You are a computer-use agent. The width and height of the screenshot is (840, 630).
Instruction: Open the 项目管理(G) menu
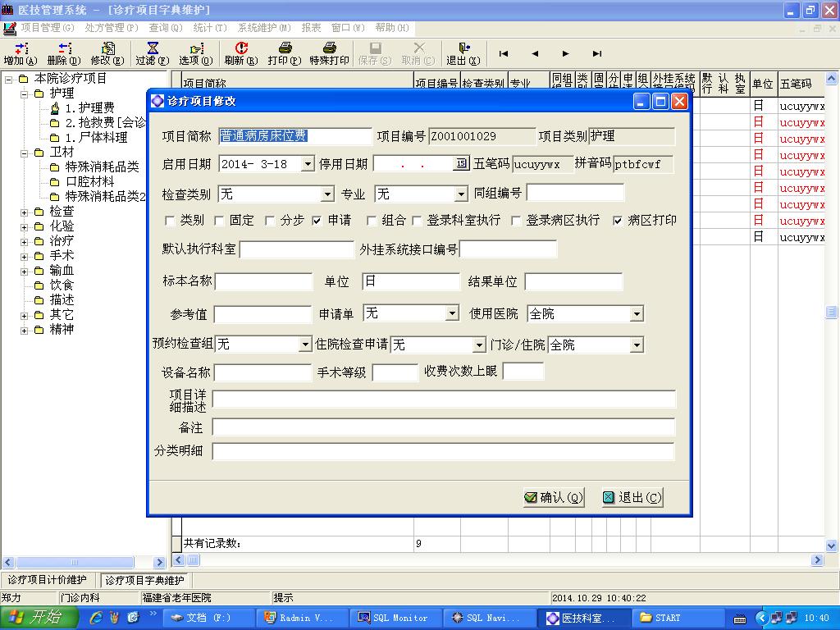coord(47,27)
